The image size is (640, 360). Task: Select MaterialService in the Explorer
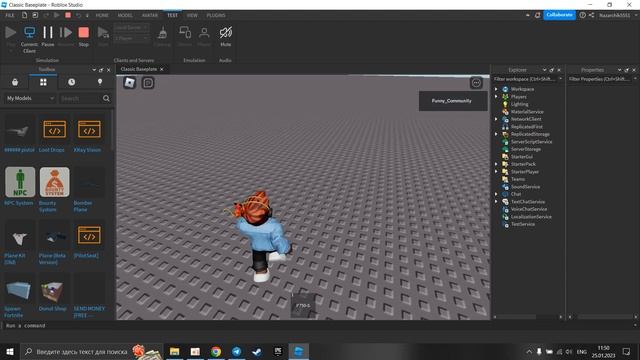coord(527,112)
